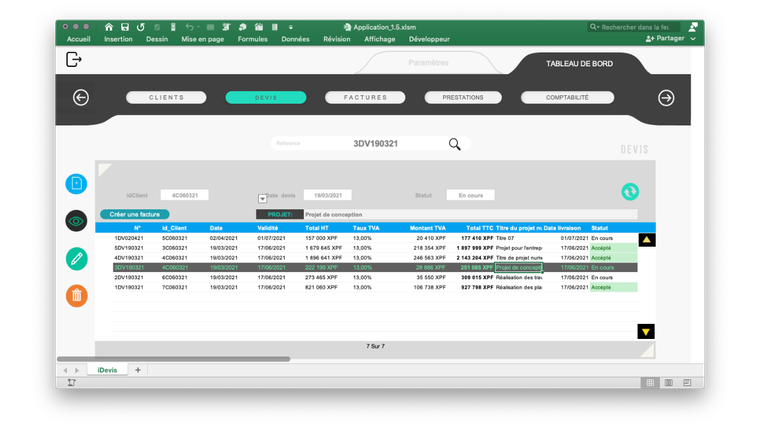Viewport: 760px width, 427px height.
Task: Click the orange trash delete icon
Action: [x=77, y=296]
